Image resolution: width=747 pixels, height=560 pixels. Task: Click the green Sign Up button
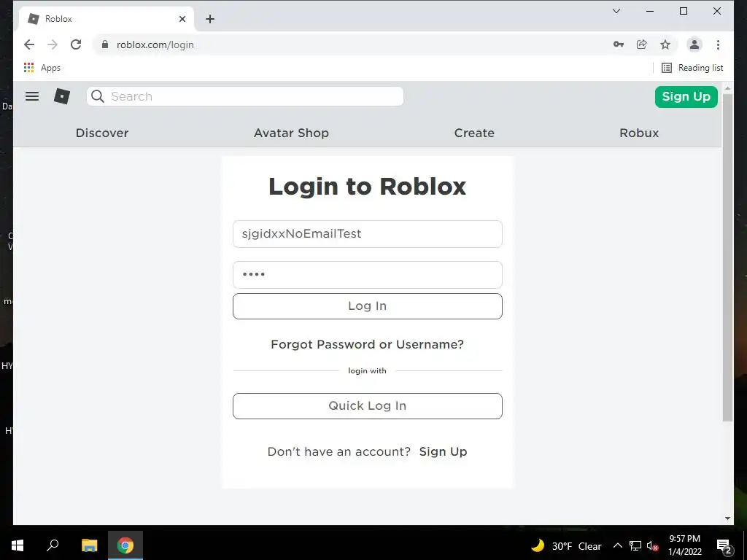(x=686, y=97)
